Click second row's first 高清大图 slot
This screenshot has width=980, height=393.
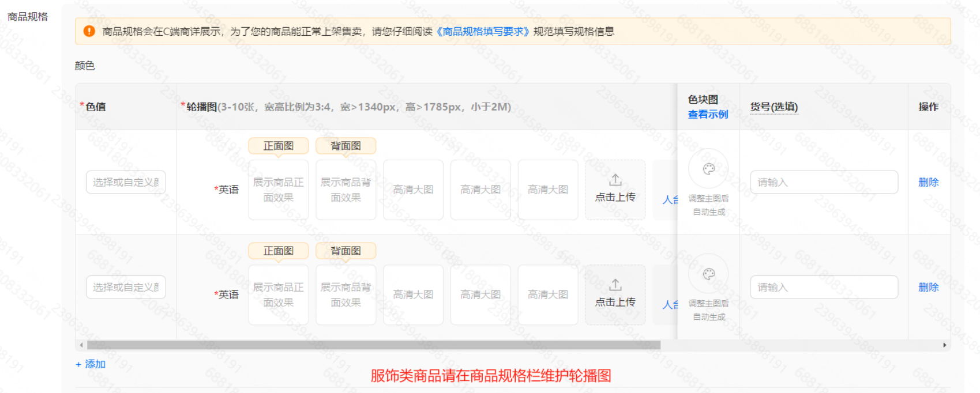pyautogui.click(x=414, y=294)
